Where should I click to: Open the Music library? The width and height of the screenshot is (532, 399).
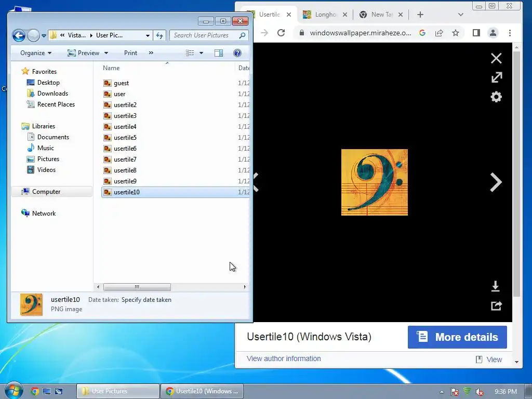pos(46,148)
